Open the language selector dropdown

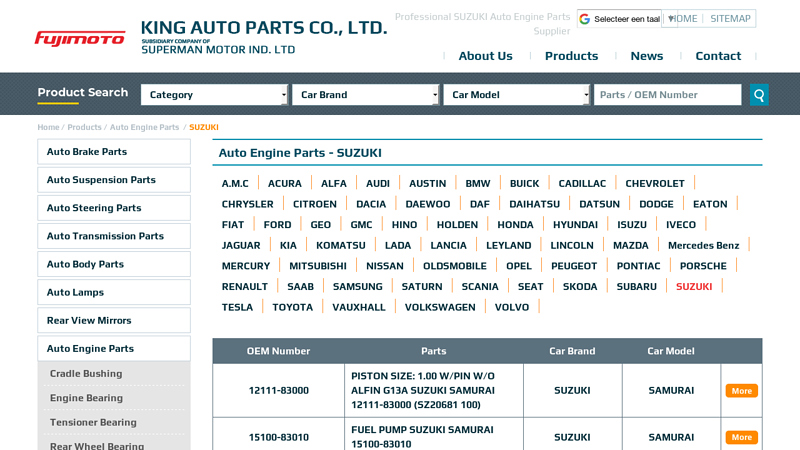pos(627,19)
